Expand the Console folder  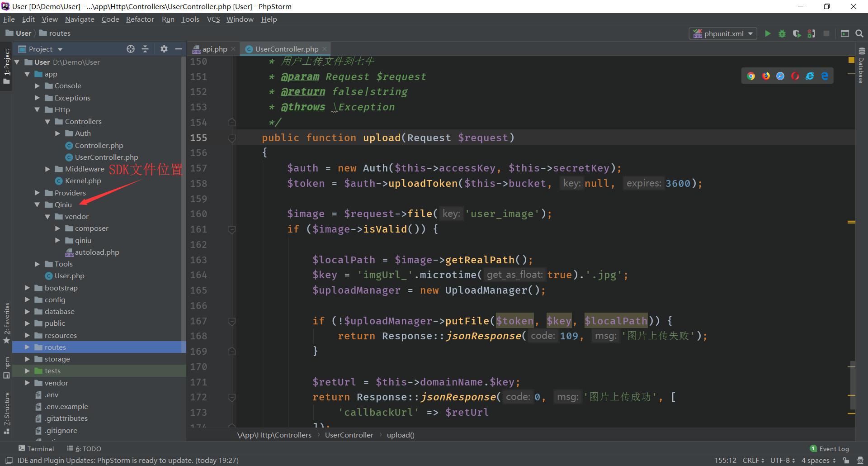(38, 86)
